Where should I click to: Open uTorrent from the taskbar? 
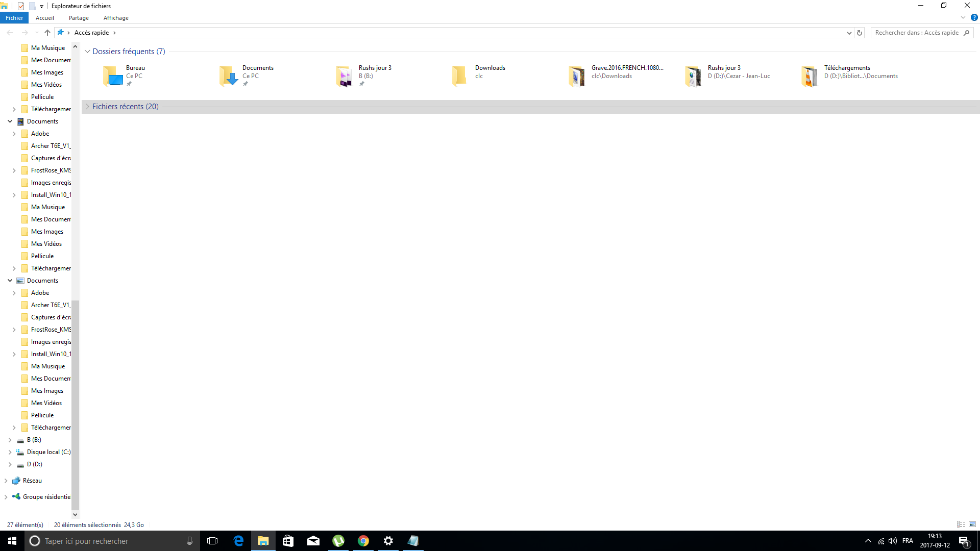[338, 541]
